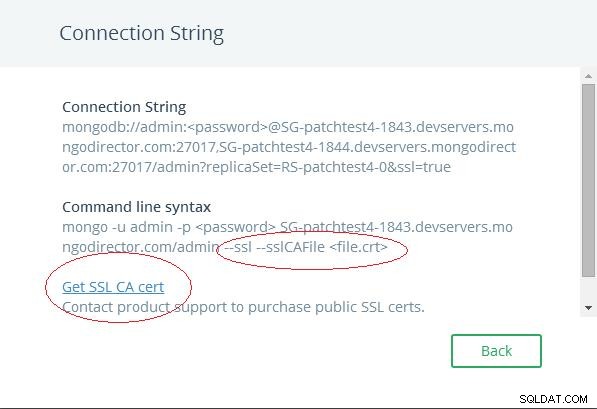Click the scrollbar up arrow

(x=588, y=76)
